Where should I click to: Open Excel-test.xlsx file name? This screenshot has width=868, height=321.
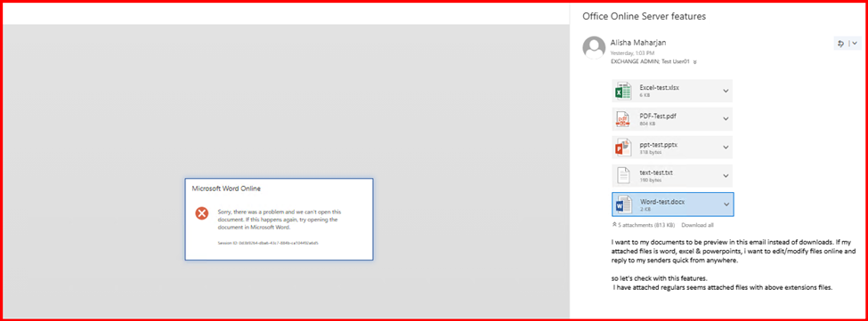[660, 88]
